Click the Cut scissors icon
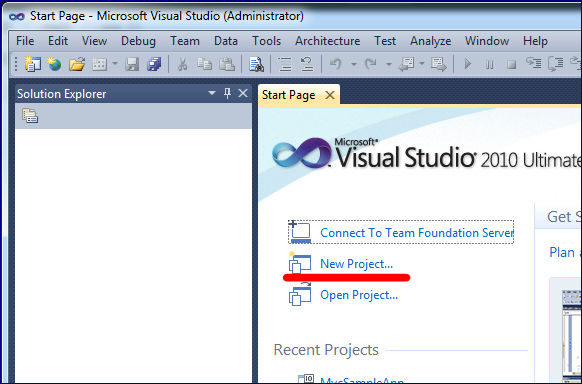The height and width of the screenshot is (384, 582). [x=182, y=64]
